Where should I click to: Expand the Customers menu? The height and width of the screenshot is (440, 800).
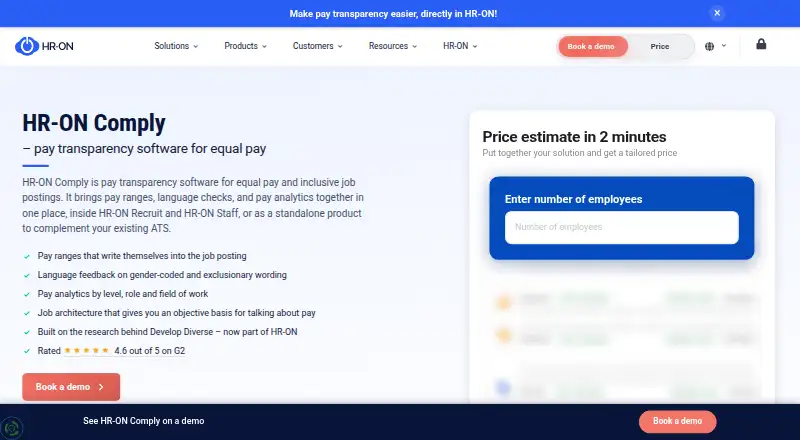(317, 46)
